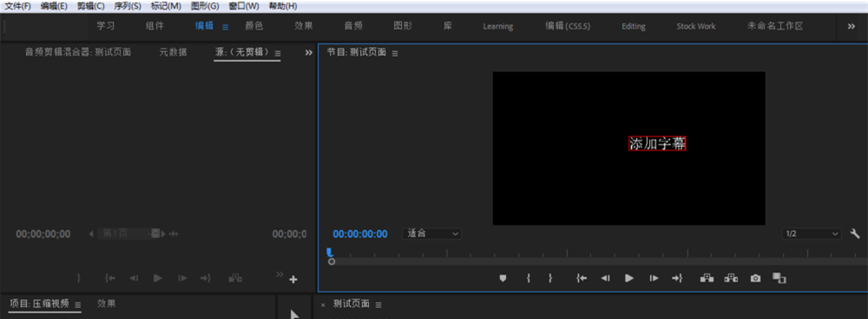
Task: Open the 适合 zoom level dropdown
Action: 431,234
